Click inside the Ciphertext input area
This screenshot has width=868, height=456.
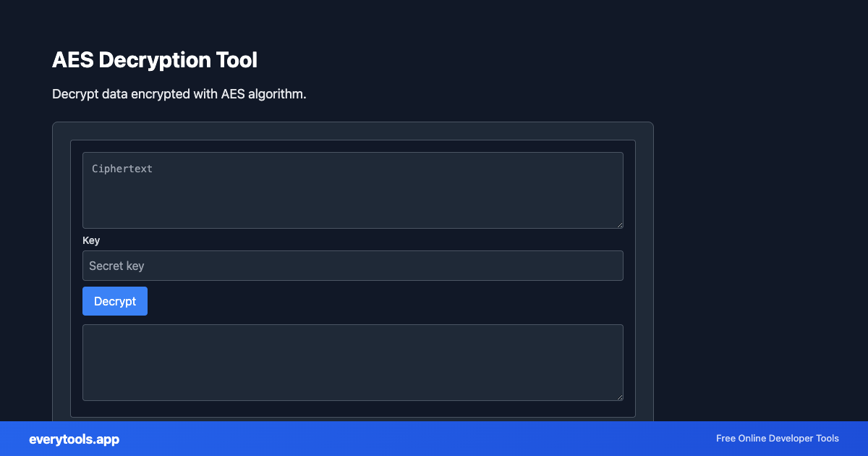click(353, 190)
